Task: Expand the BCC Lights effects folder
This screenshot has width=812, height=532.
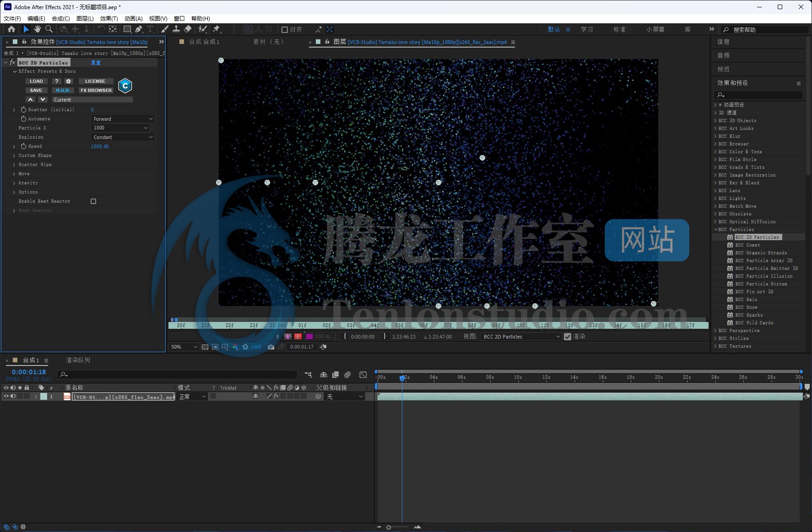Action: coord(715,199)
